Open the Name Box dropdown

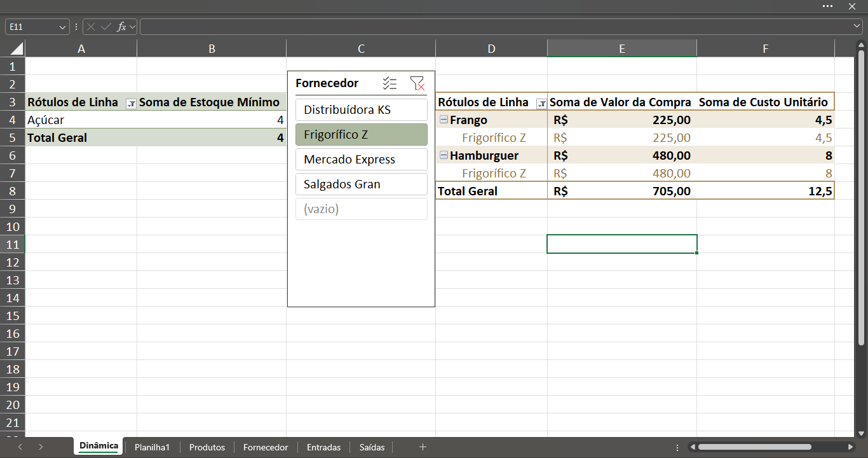point(62,27)
